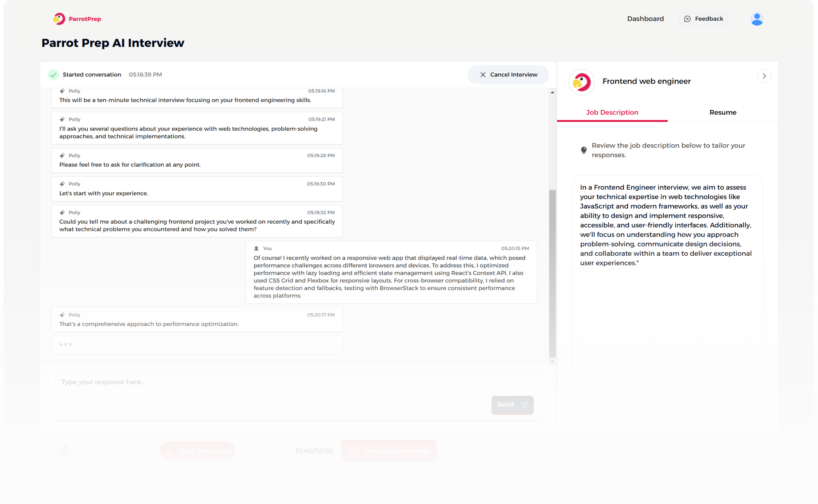Click the lightbulb tip icon

[x=583, y=150]
